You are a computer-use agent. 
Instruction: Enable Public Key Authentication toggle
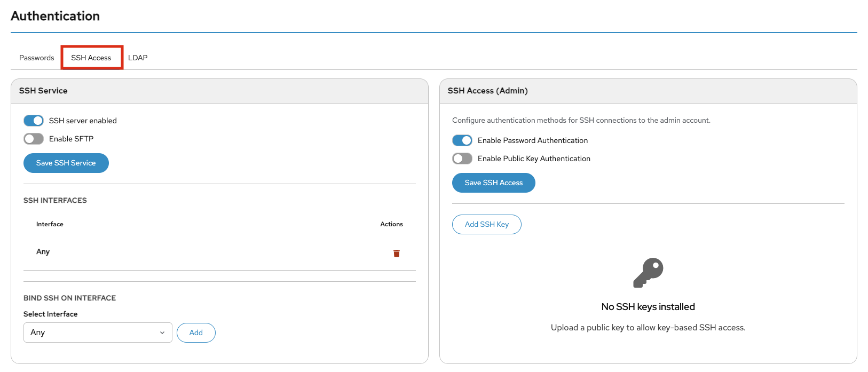462,159
